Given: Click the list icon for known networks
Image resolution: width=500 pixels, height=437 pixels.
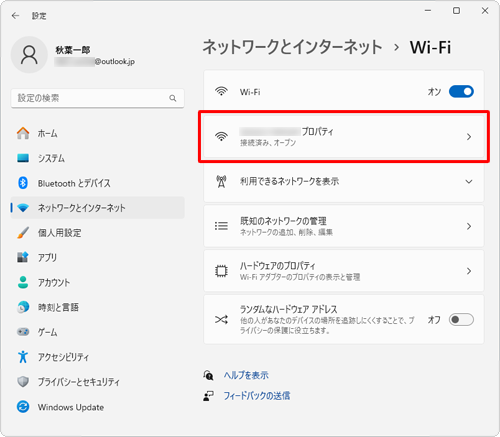Looking at the screenshot, I should click(221, 226).
